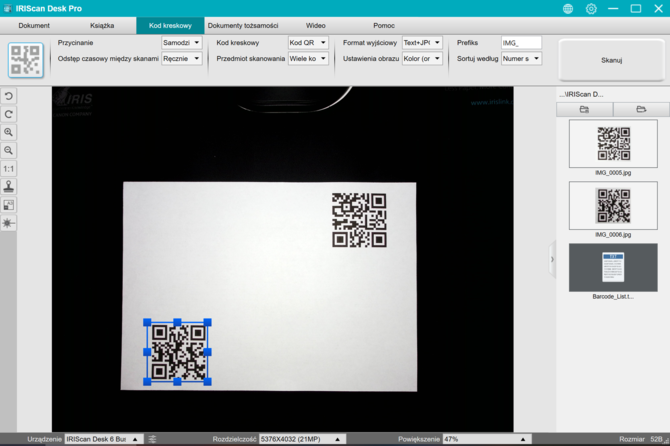This screenshot has width=670, height=446.
Task: Open device settings sliders icon
Action: coord(153,439)
